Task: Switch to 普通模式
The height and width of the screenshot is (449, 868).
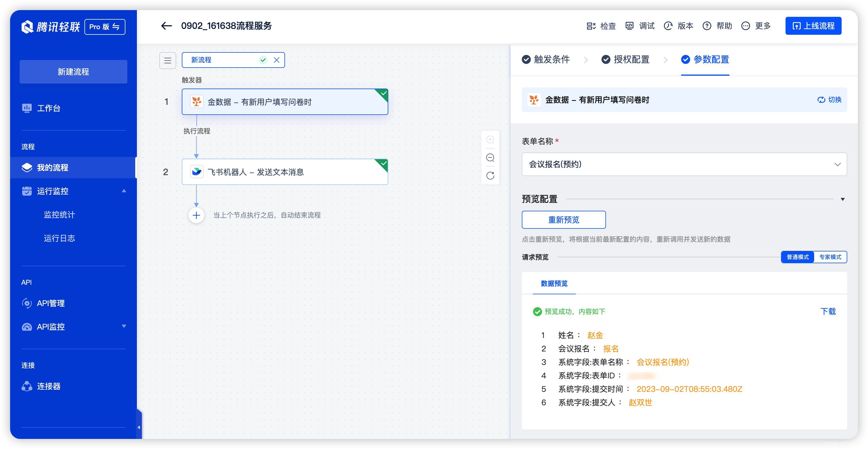Action: click(798, 257)
